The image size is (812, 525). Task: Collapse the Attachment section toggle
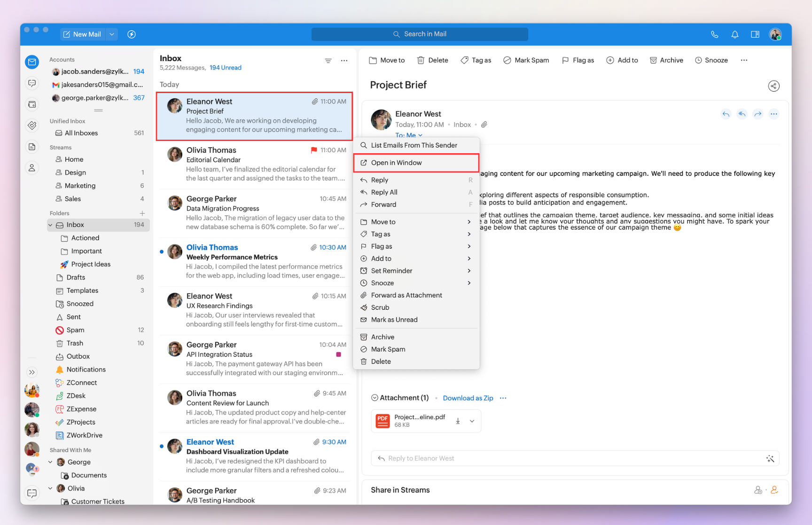(x=375, y=398)
